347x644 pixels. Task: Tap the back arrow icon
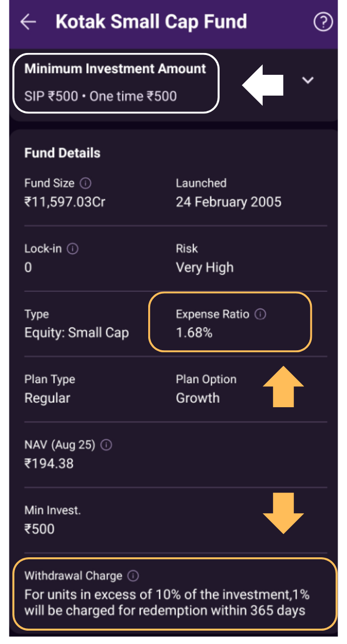coord(28,22)
